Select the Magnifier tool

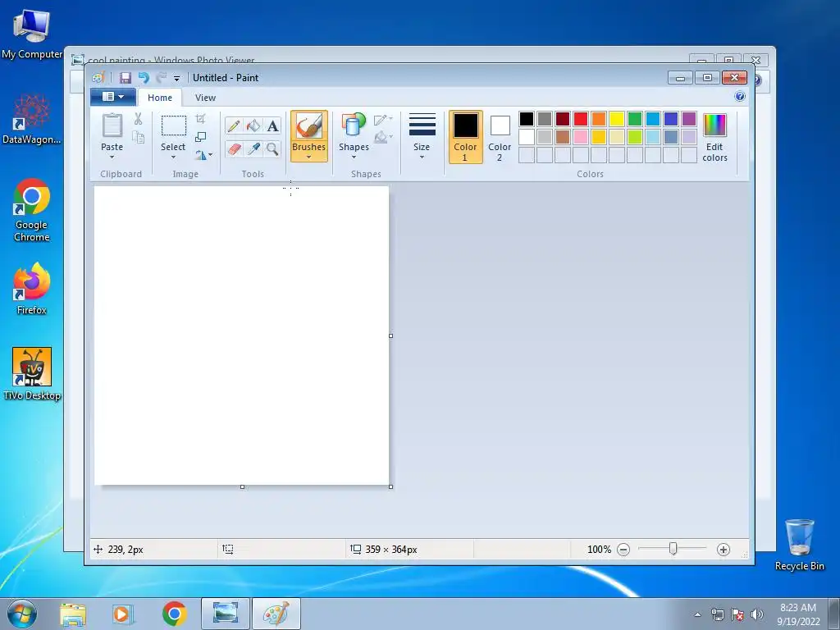pos(272,148)
